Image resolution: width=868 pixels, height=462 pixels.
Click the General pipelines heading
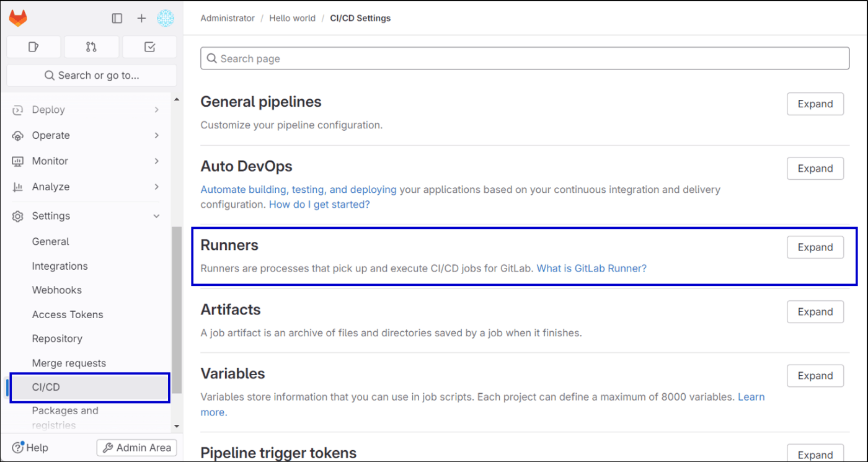coord(261,102)
